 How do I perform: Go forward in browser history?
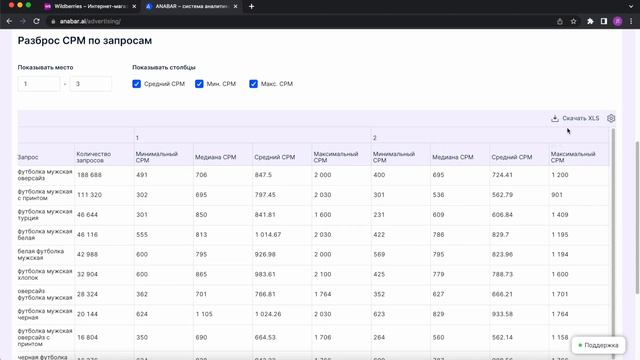coord(23,21)
